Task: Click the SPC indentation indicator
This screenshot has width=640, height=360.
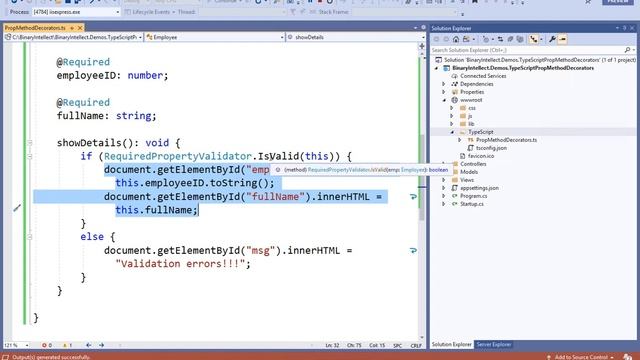Action: [x=397, y=346]
